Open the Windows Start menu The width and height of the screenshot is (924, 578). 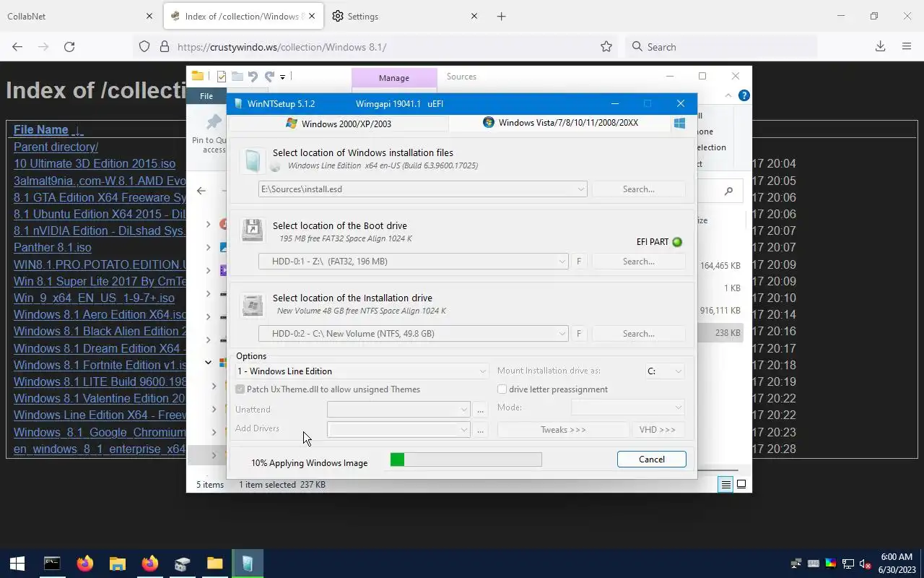point(17,564)
